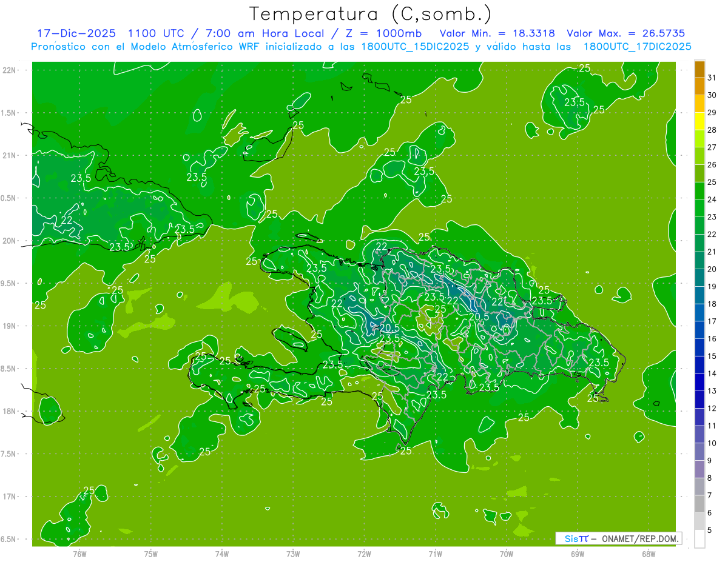The width and height of the screenshot is (728, 562).
Task: Click the purple color bar segment between 9 and 10
Action: pos(699,452)
